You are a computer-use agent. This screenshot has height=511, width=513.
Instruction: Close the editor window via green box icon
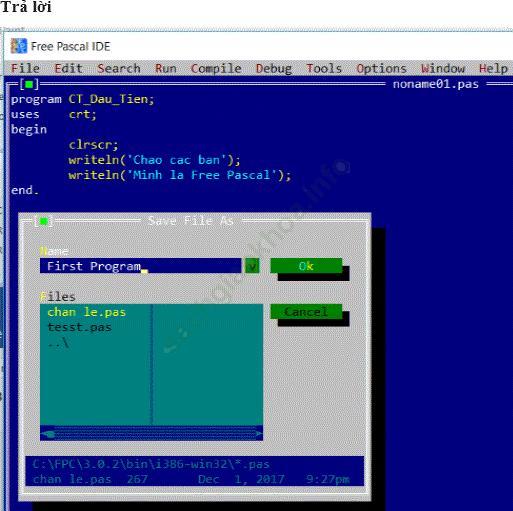point(29,84)
